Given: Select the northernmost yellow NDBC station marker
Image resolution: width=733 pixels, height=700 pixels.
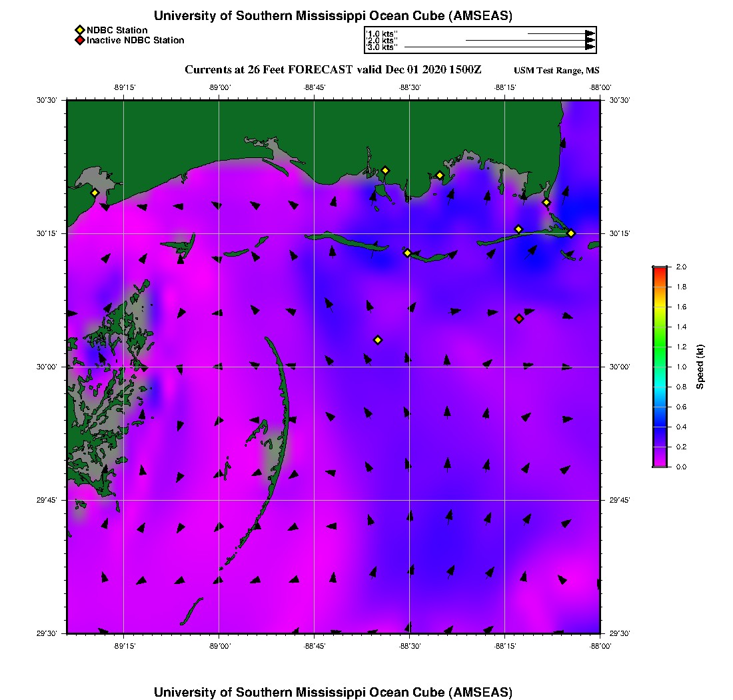Looking at the screenshot, I should [x=385, y=170].
